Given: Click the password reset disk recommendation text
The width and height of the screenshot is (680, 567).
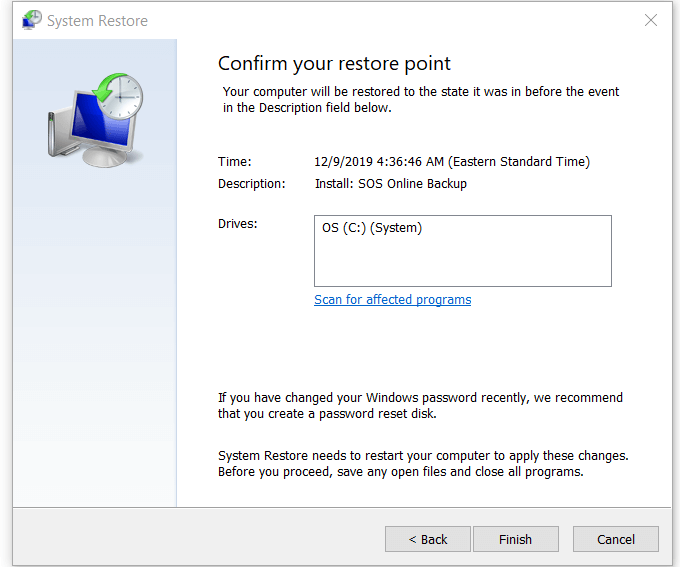Looking at the screenshot, I should 420,406.
